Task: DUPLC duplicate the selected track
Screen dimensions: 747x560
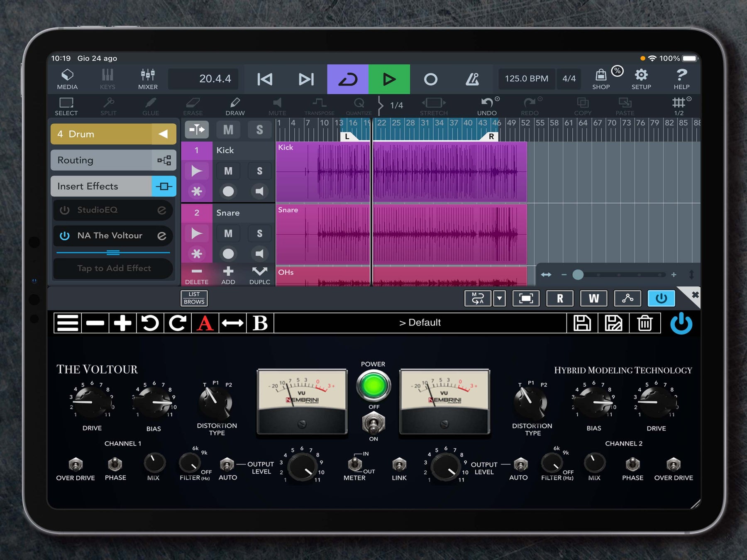Action: (x=259, y=275)
